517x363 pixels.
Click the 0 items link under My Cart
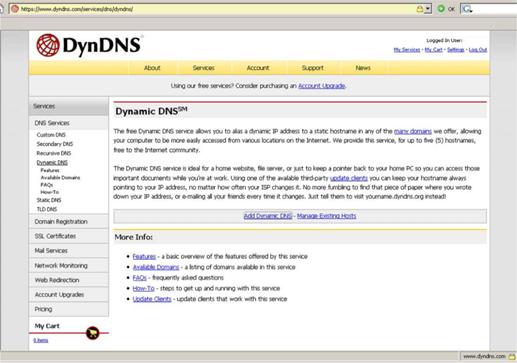tap(41, 340)
